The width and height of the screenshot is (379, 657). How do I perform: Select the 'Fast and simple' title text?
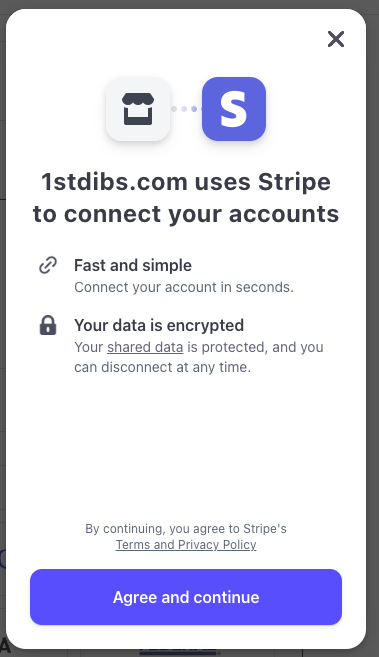pos(133,265)
